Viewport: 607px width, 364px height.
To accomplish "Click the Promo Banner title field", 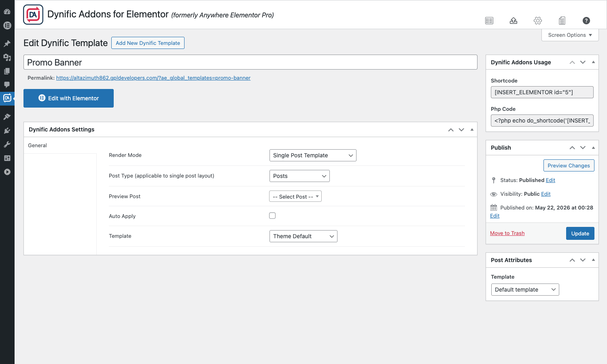I will point(250,62).
